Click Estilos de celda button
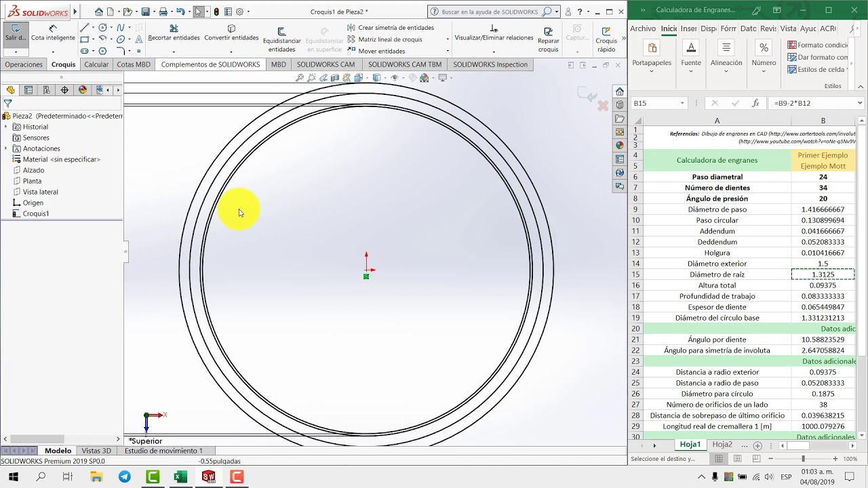 [818, 69]
